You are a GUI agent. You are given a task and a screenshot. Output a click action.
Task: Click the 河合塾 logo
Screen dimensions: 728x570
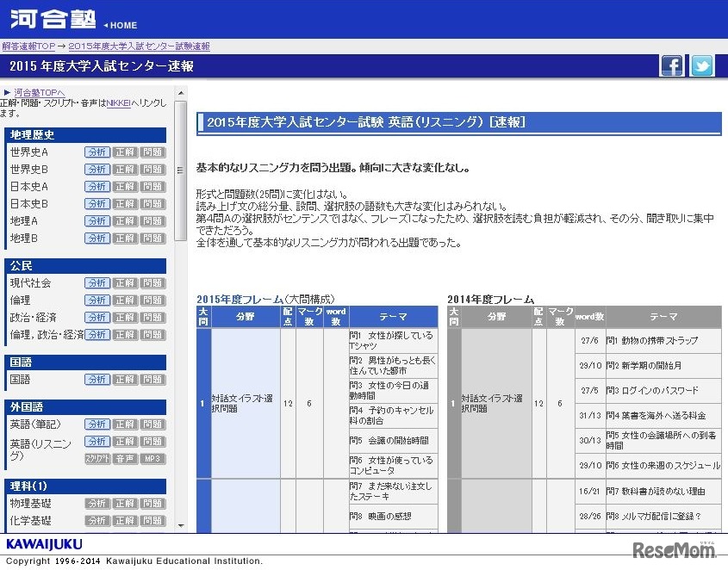pos(52,19)
